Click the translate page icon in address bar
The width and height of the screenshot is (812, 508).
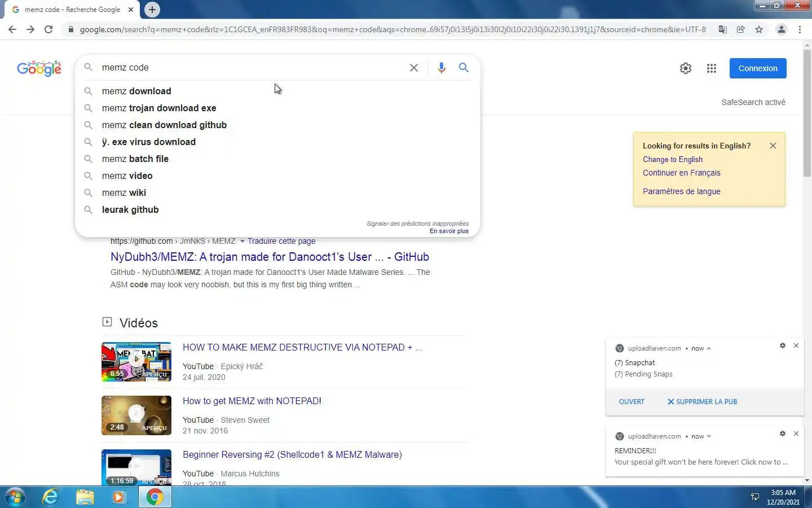pyautogui.click(x=722, y=29)
